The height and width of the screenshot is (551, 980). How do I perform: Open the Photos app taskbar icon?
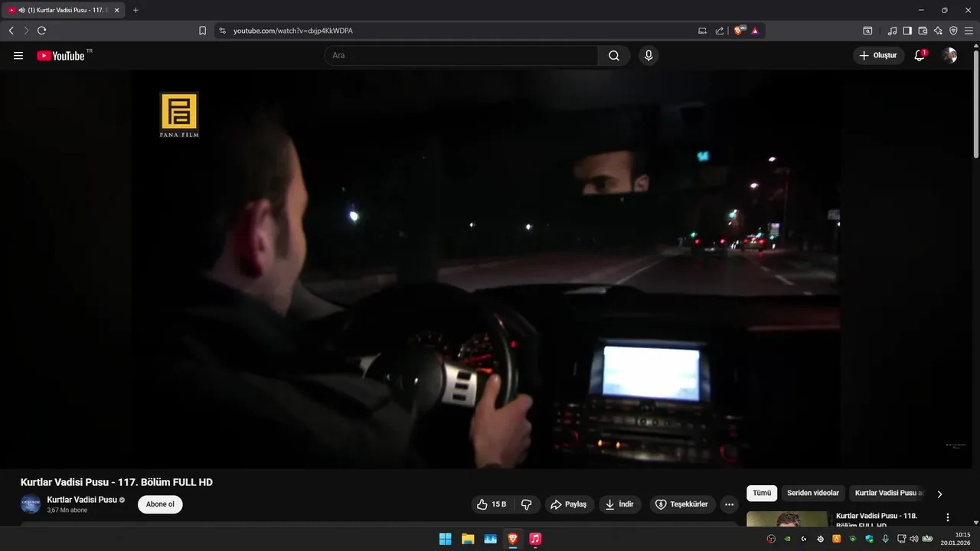[x=490, y=539]
